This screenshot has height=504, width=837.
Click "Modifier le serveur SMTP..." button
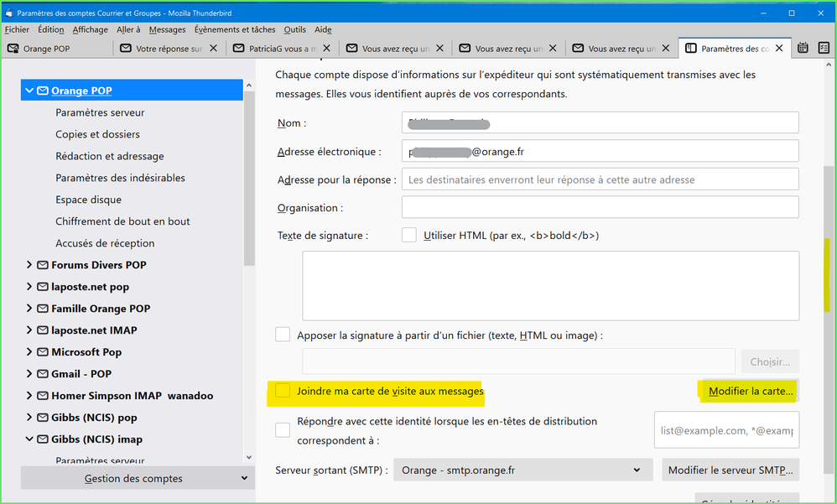pos(730,470)
